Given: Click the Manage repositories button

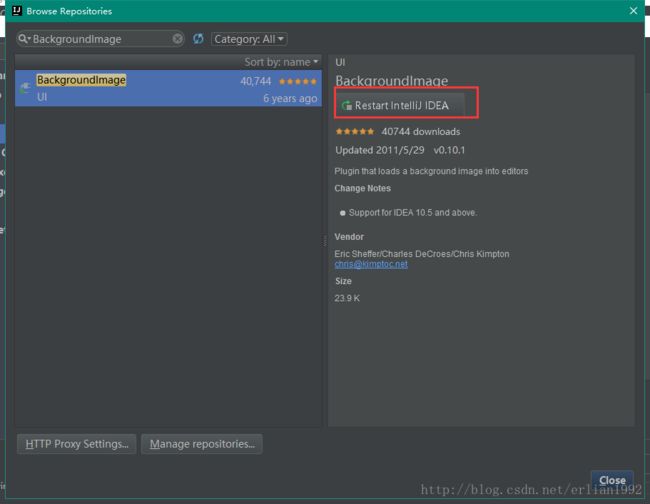Looking at the screenshot, I should (202, 444).
